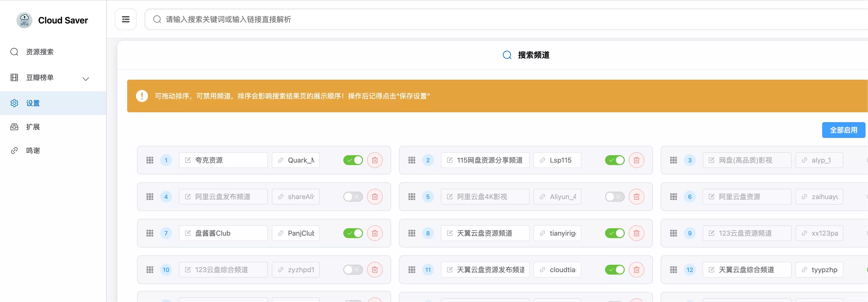Grab drag handle of channel 5 阿里云盘4K影视
This screenshot has height=302, width=868.
[x=412, y=197]
